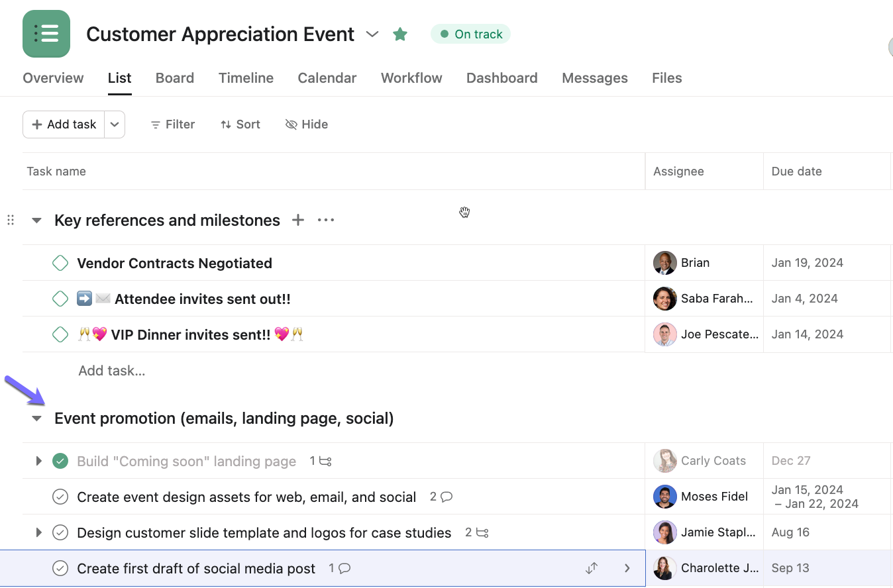Open the three-dot menu for Key references
The image size is (893, 588).
326,220
